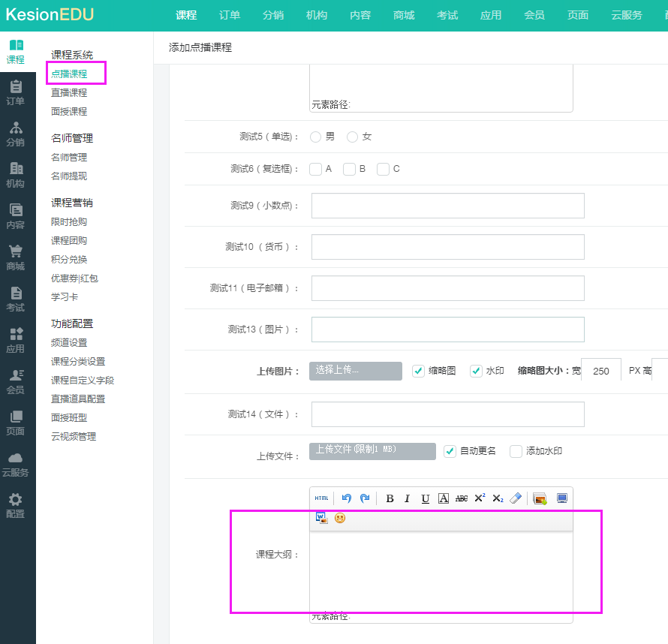The image size is (668, 644).
Task: Click the 选择上传... upload image button
Action: tap(356, 371)
